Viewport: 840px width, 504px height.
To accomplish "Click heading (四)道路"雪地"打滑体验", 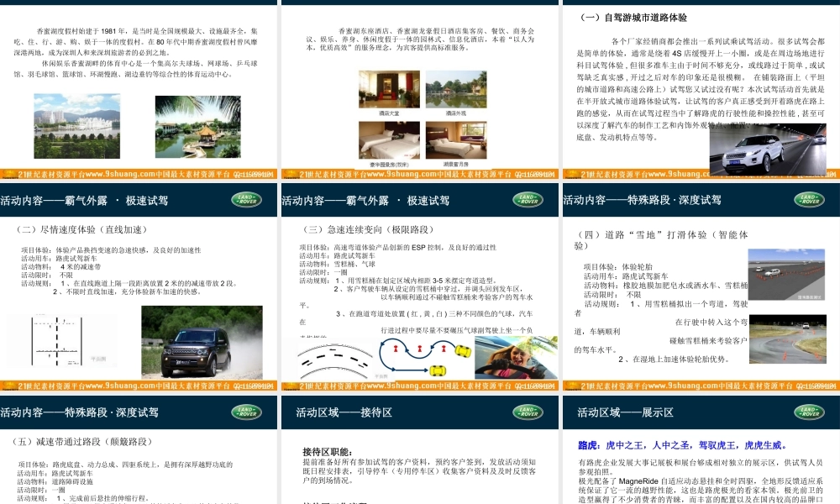I will pos(662,240).
